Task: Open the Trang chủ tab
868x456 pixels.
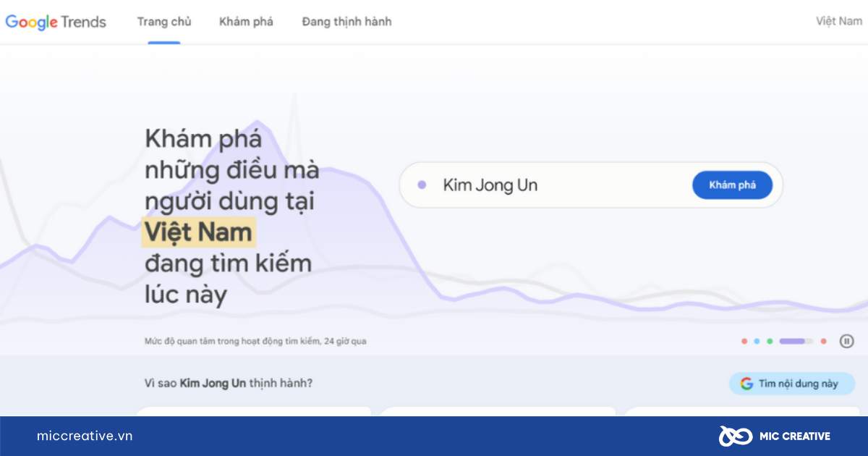Action: tap(164, 22)
